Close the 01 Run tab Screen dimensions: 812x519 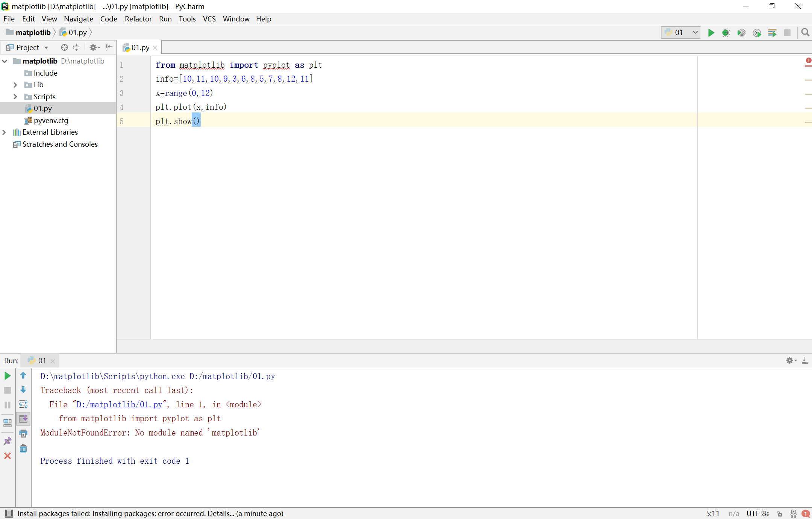pos(53,361)
